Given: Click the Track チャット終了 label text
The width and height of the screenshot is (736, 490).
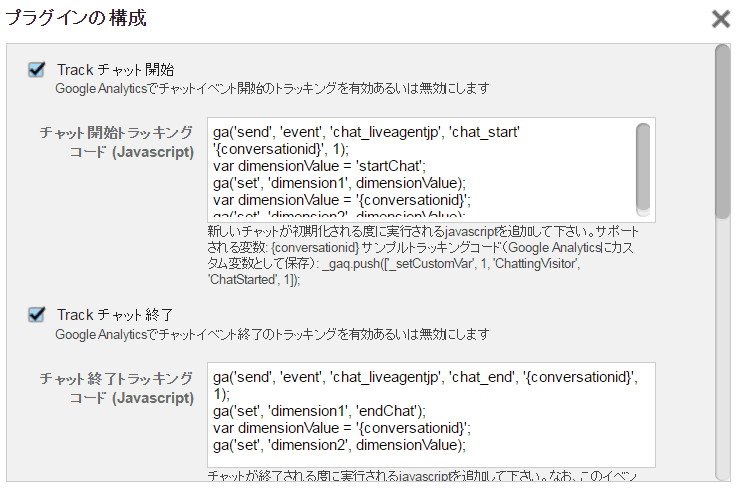Looking at the screenshot, I should [x=115, y=315].
